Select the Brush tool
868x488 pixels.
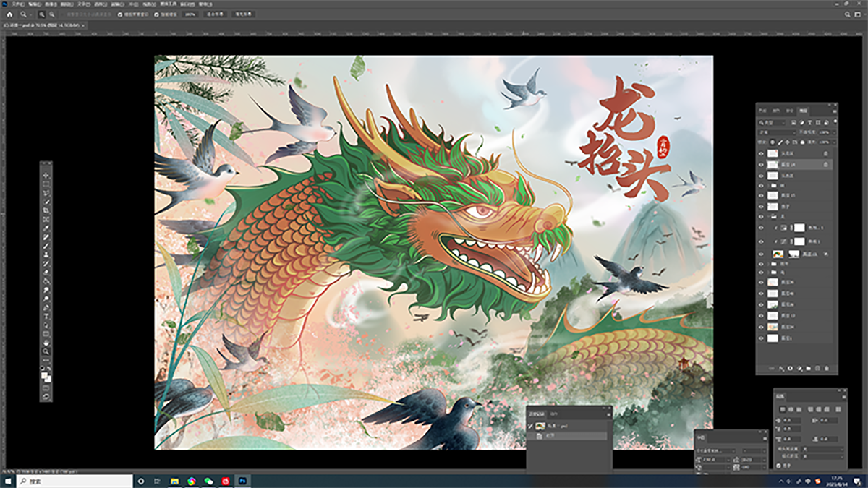(x=46, y=245)
